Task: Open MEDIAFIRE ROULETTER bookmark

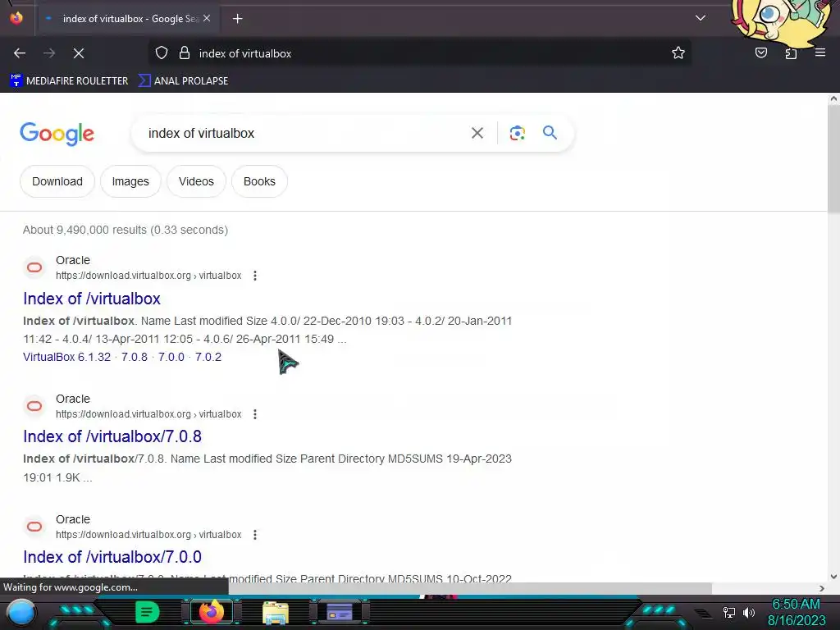Action: pyautogui.click(x=69, y=81)
